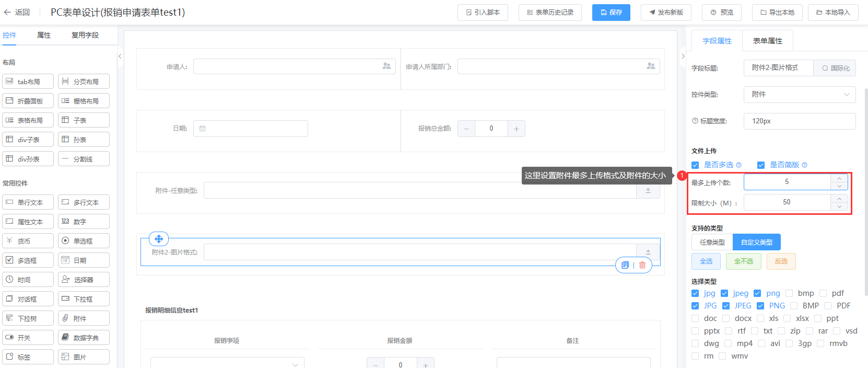The image size is (868, 368).
Task: Open the 控件类型 dropdown
Action: (799, 95)
